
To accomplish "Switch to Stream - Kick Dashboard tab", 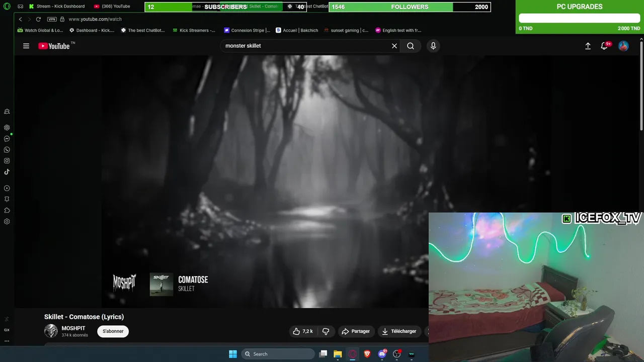I will (x=57, y=7).
